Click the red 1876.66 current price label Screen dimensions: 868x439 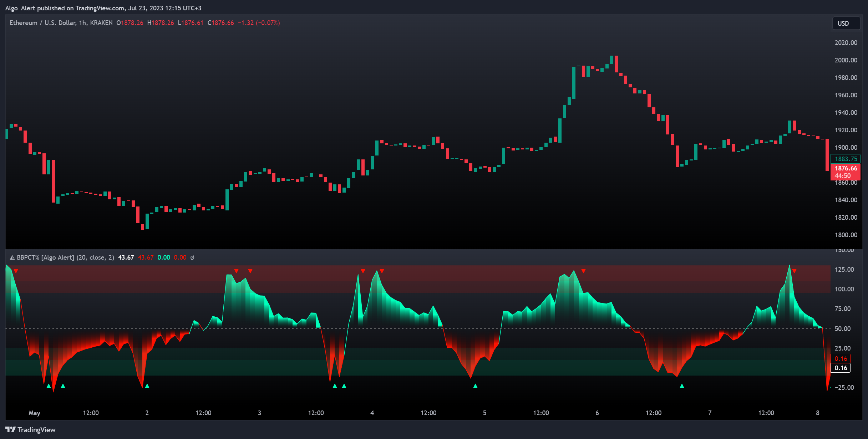pyautogui.click(x=846, y=168)
